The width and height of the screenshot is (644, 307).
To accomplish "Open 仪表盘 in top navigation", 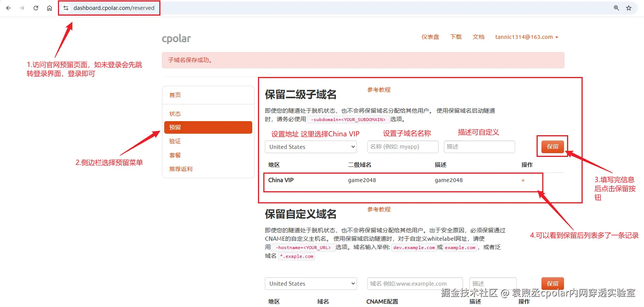I will tap(430, 37).
